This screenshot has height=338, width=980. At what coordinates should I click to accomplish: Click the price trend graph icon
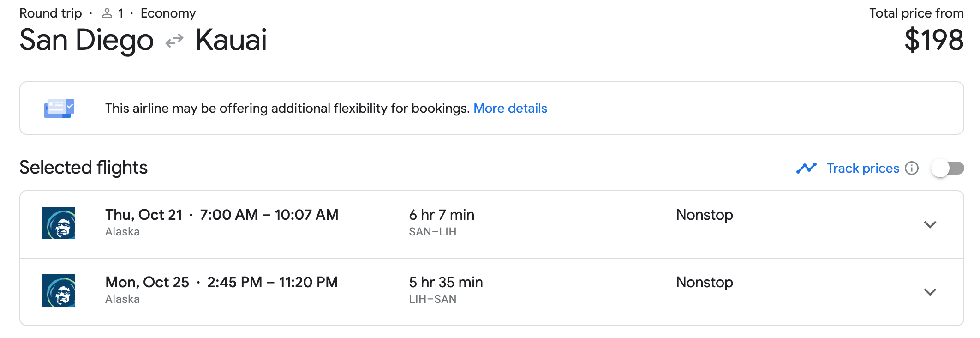(806, 168)
